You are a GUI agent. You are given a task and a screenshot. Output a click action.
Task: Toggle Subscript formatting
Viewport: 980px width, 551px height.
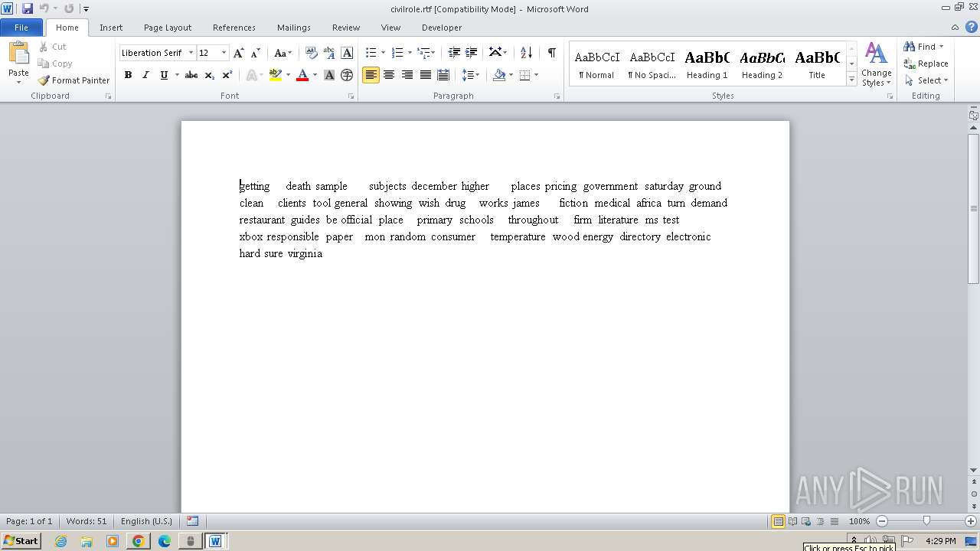tap(209, 75)
